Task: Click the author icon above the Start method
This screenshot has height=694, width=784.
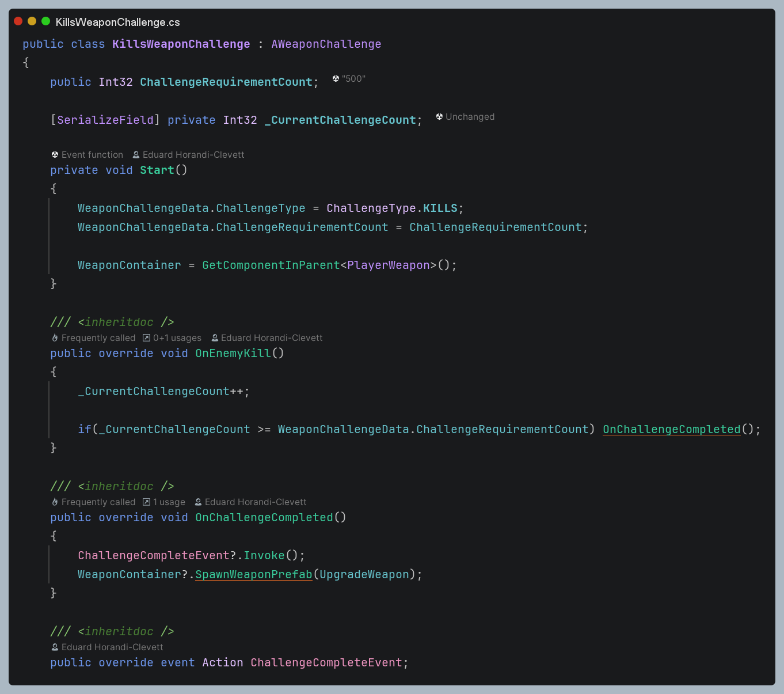Action: click(x=136, y=155)
